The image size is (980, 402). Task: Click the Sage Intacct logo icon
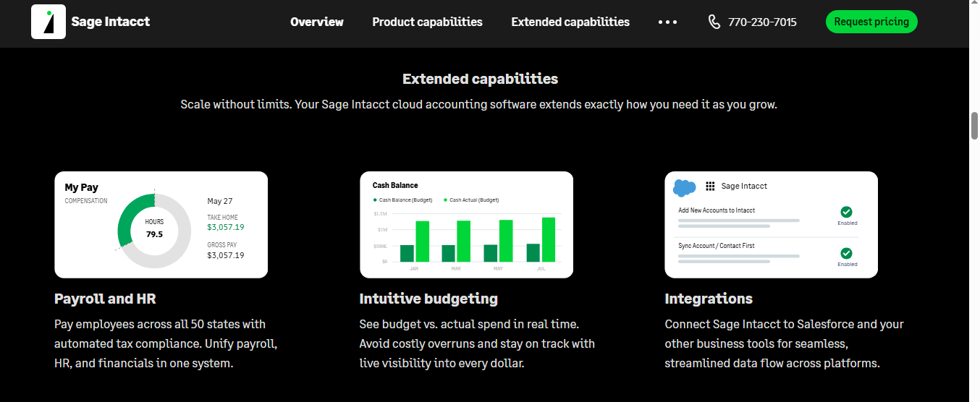coord(48,22)
